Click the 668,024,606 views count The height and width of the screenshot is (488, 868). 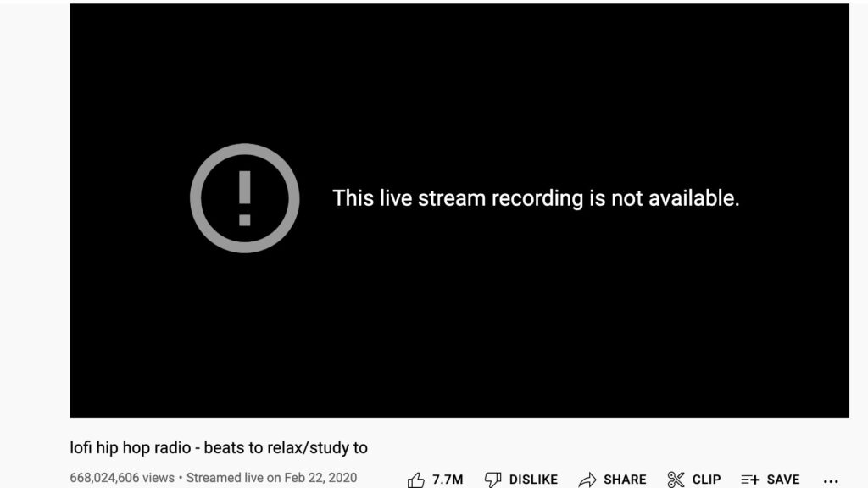122,478
